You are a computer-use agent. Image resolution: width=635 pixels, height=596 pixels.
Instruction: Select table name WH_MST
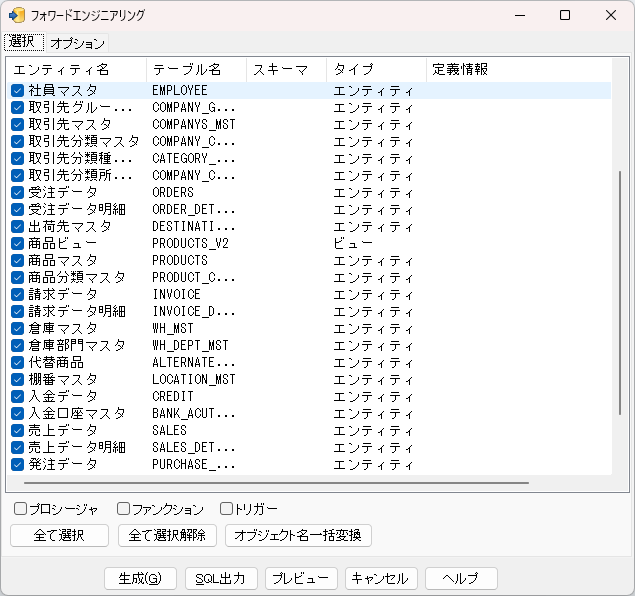[x=173, y=328]
